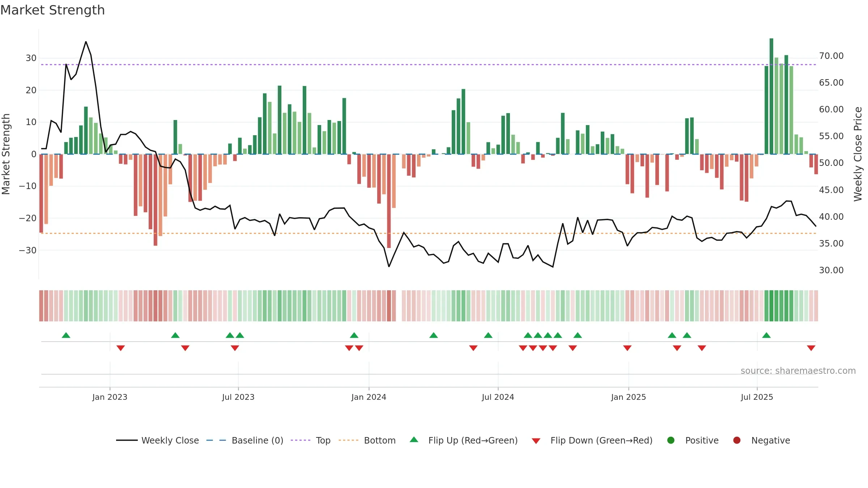The image size is (868, 488).
Task: Click the red flip-down marker right after Jan 2023
Action: [121, 348]
